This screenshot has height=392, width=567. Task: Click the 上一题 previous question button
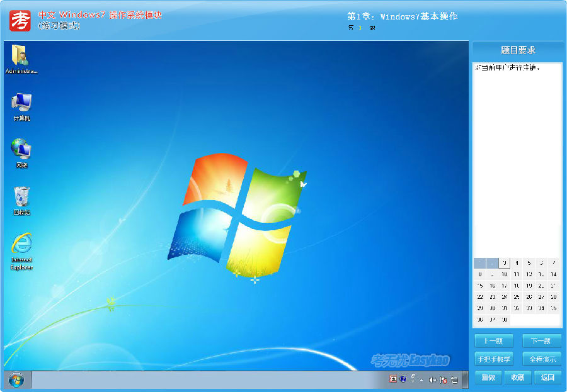click(493, 340)
